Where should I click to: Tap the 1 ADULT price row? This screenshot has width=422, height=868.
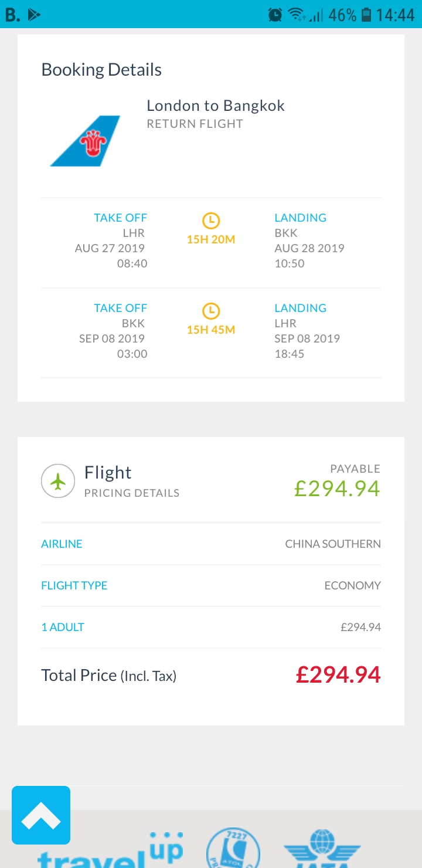point(211,627)
